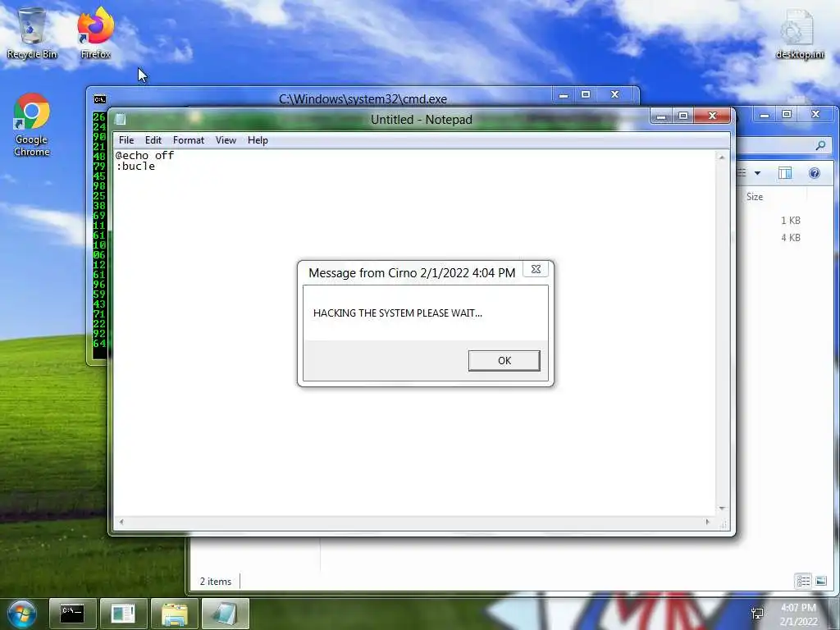
Task: Minimize the cmd.exe window
Action: tap(564, 95)
